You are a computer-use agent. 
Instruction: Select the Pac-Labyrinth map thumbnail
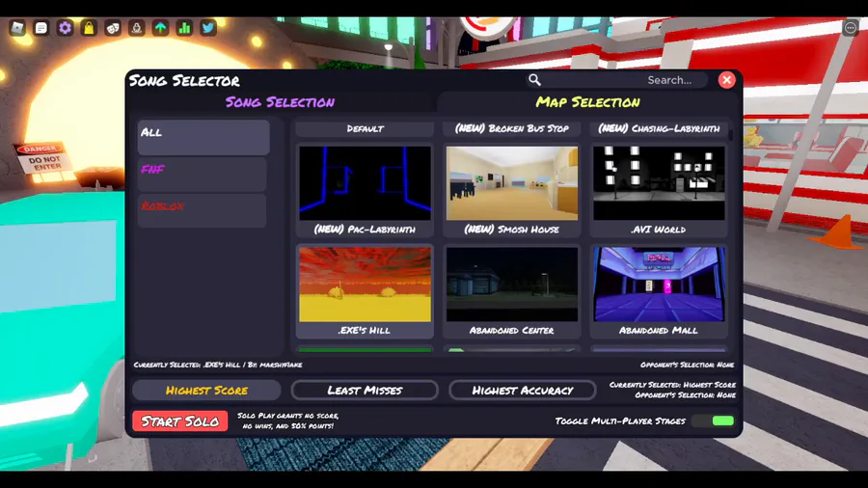tap(365, 183)
